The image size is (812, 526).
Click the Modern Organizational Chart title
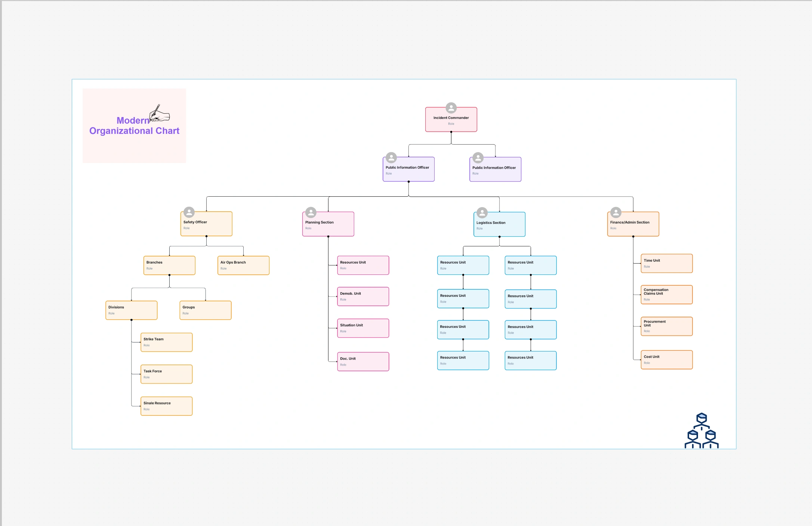(134, 125)
